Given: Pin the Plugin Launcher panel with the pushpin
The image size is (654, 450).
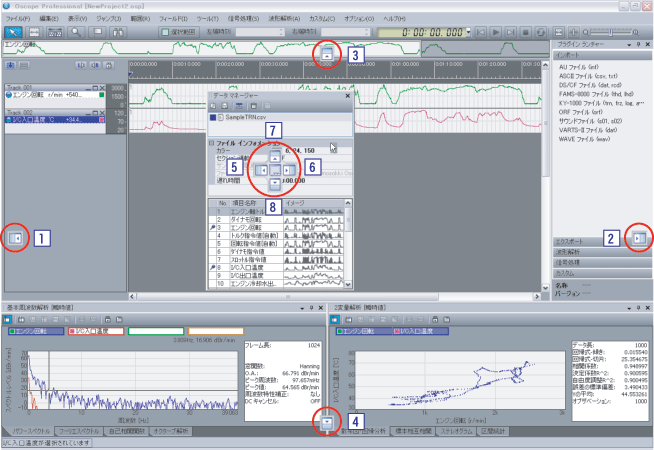Looking at the screenshot, I should 638,44.
